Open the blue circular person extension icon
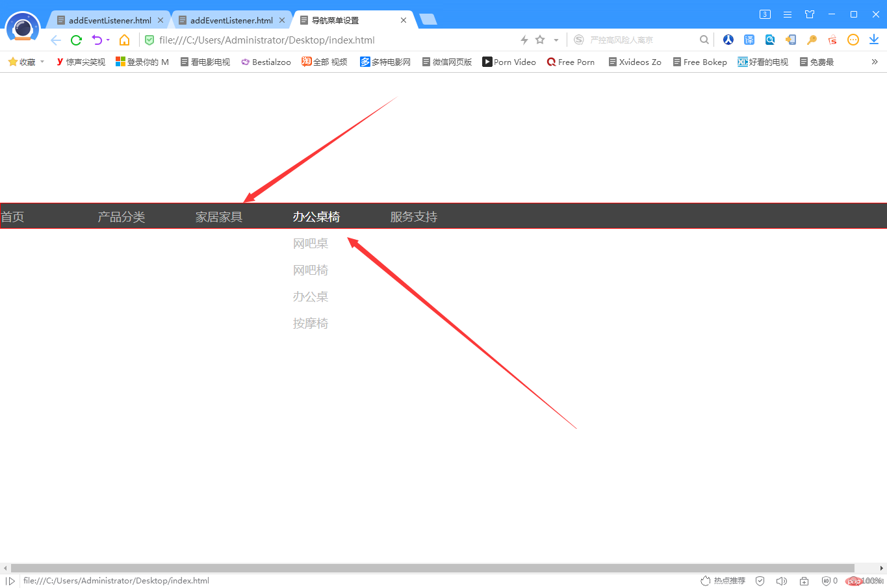This screenshot has width=887, height=588. [728, 40]
